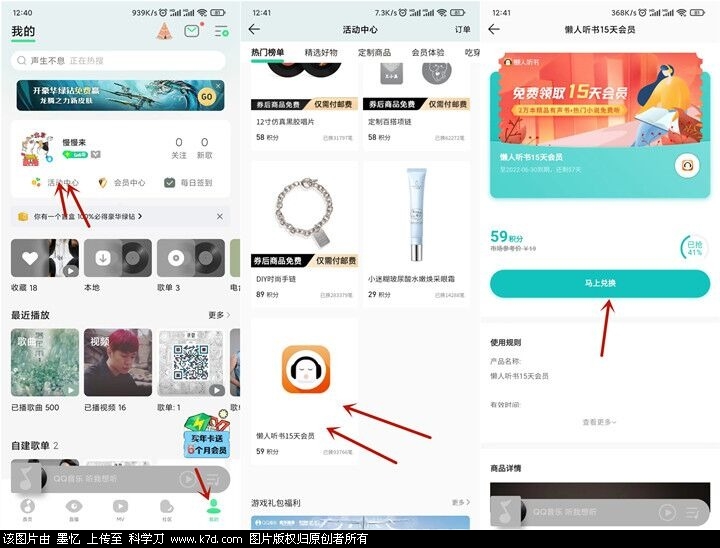Dismiss the treasure box notice
720x548 pixels.
coord(219,216)
